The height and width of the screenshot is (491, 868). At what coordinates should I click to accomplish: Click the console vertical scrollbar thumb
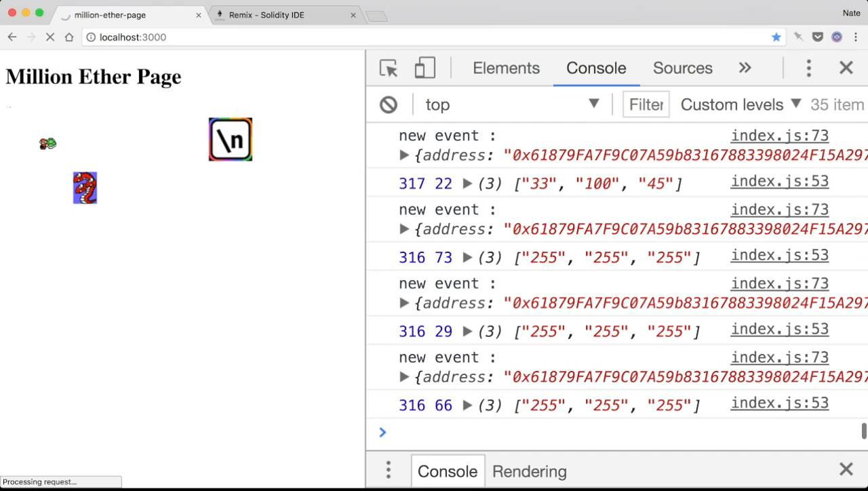(x=864, y=431)
